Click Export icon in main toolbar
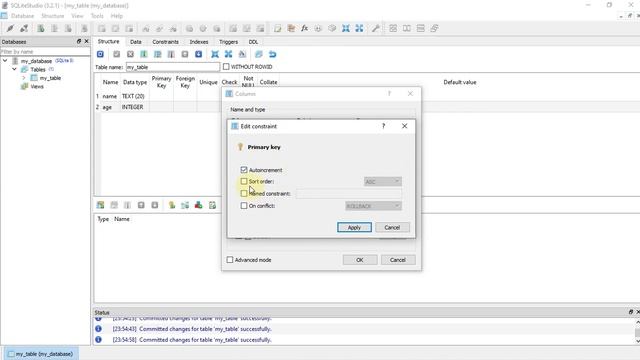 359,28
